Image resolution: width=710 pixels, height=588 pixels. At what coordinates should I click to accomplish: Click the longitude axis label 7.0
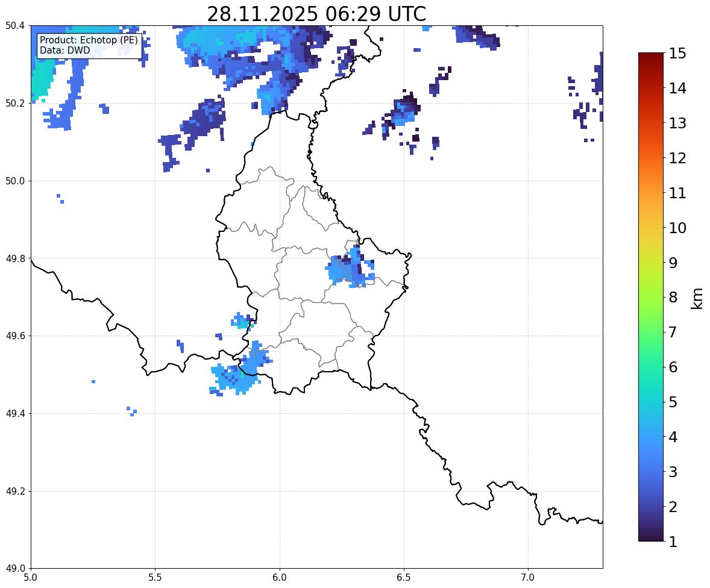[528, 578]
